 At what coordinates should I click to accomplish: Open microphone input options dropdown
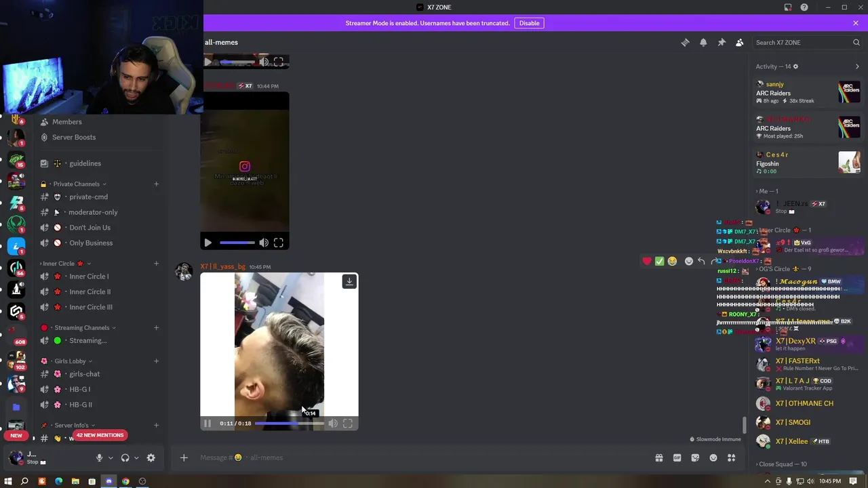tap(111, 457)
